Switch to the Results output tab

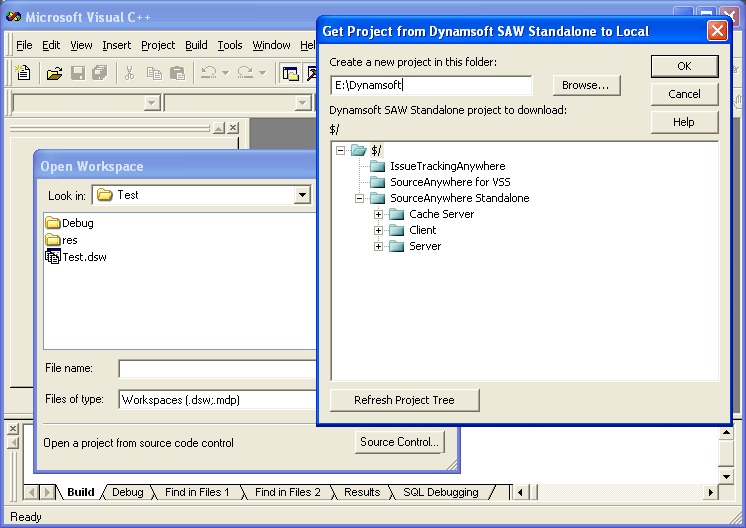(362, 492)
